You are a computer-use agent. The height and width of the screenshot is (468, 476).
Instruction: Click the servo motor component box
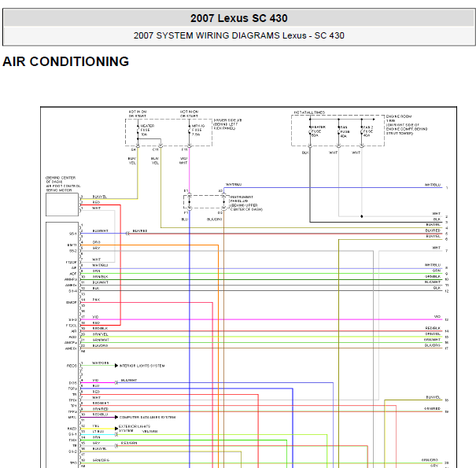pyautogui.click(x=62, y=205)
